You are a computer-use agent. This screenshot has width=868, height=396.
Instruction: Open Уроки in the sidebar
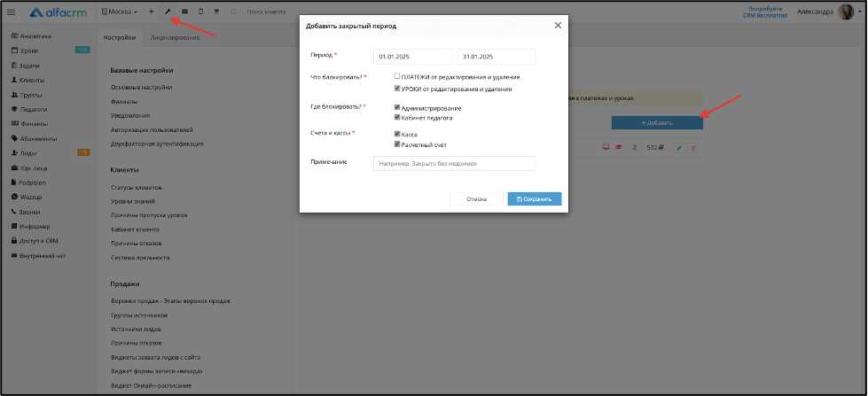(28, 50)
